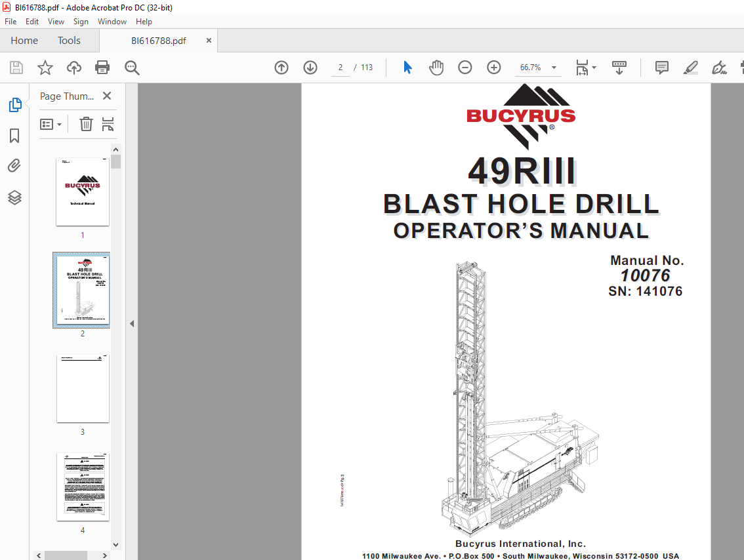The image size is (744, 560).
Task: Collapse the navigation pane arrow
Action: (132, 324)
